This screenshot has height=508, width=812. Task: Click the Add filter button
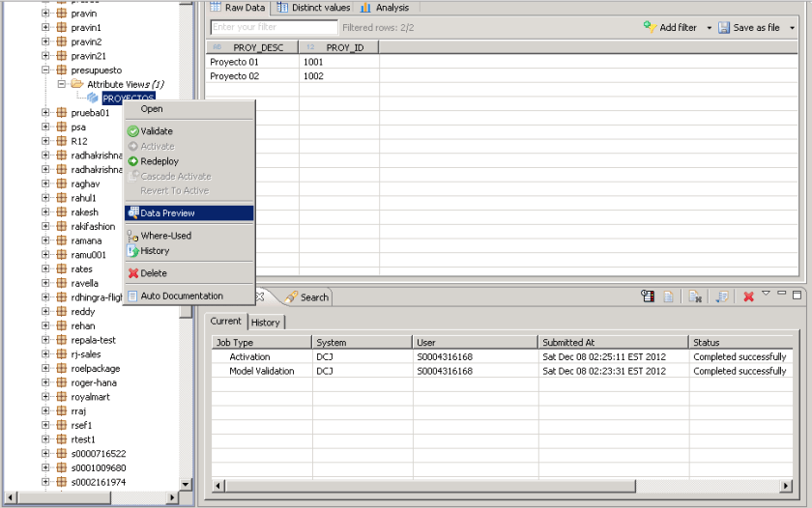point(670,28)
